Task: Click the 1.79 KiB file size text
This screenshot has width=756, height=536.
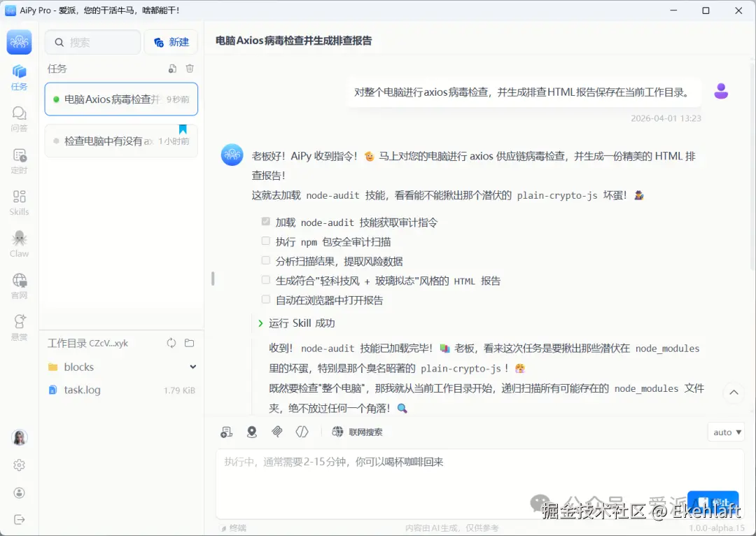Action: (x=179, y=390)
